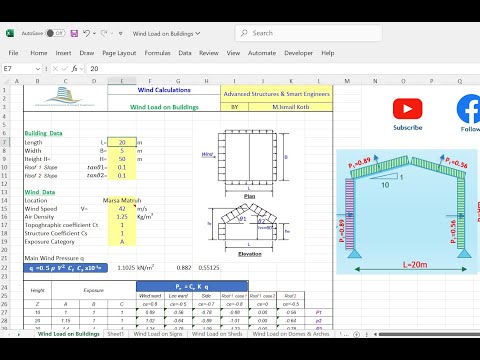Open the View ribbon tab
480x360 pixels.
click(x=233, y=53)
